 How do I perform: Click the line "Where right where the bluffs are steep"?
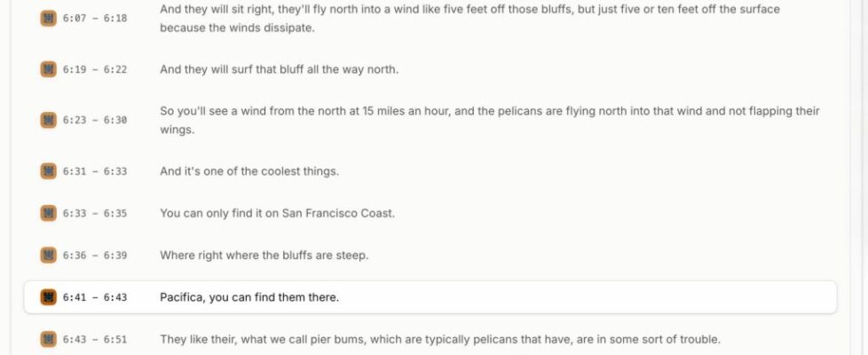[264, 256]
